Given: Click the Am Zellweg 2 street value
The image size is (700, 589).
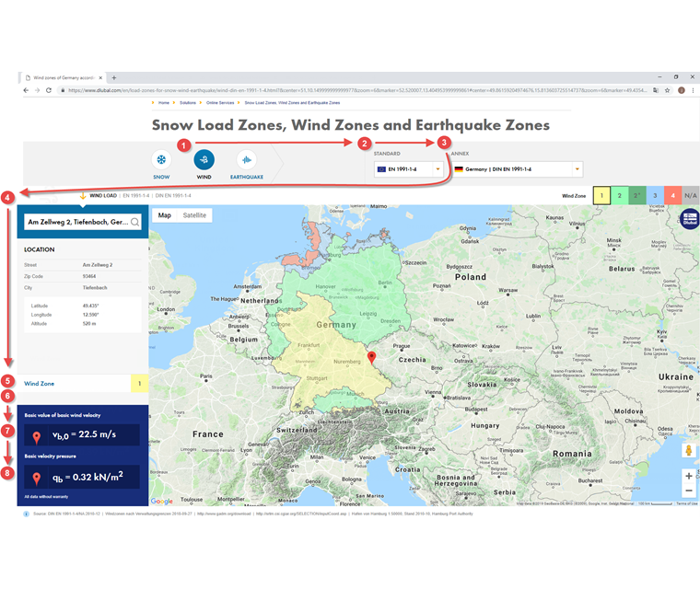Looking at the screenshot, I should [x=98, y=265].
